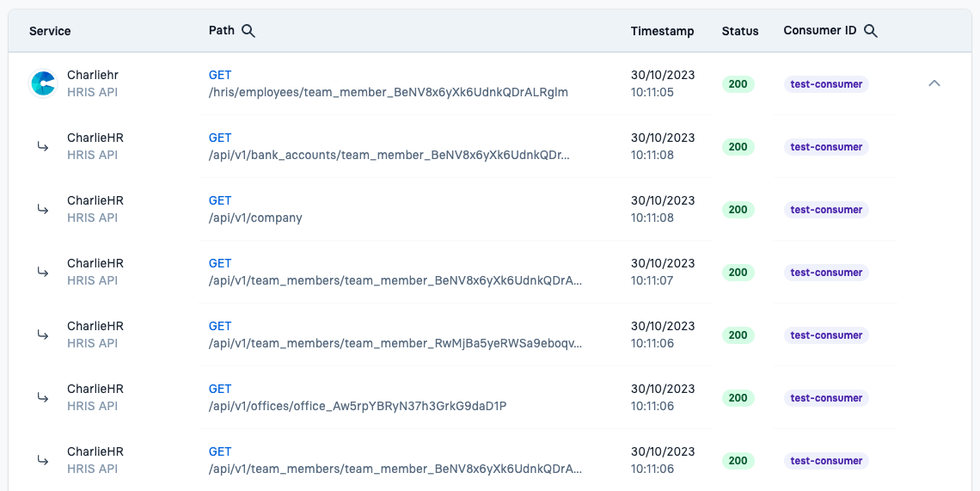Click the Status column header

point(740,31)
